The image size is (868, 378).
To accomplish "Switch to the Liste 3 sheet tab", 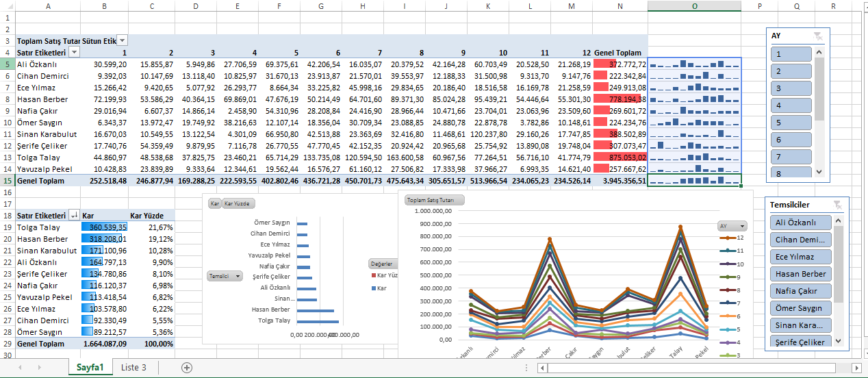I will click(x=133, y=368).
